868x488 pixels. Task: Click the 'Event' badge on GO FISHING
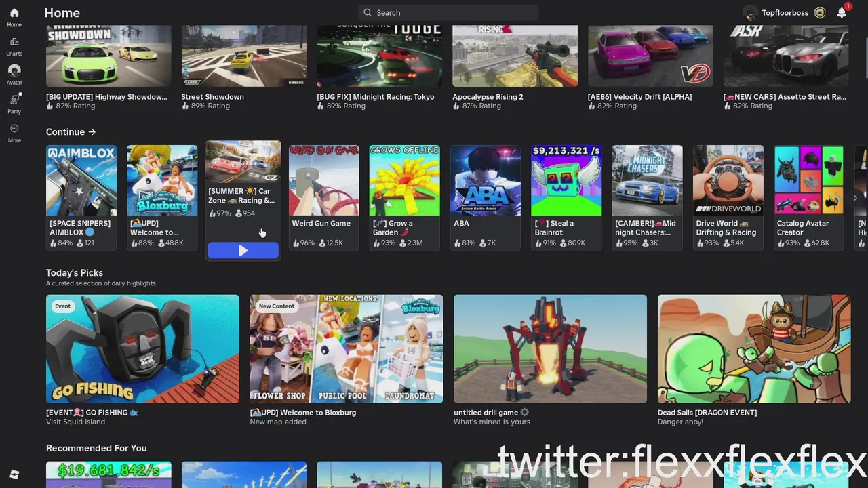62,306
